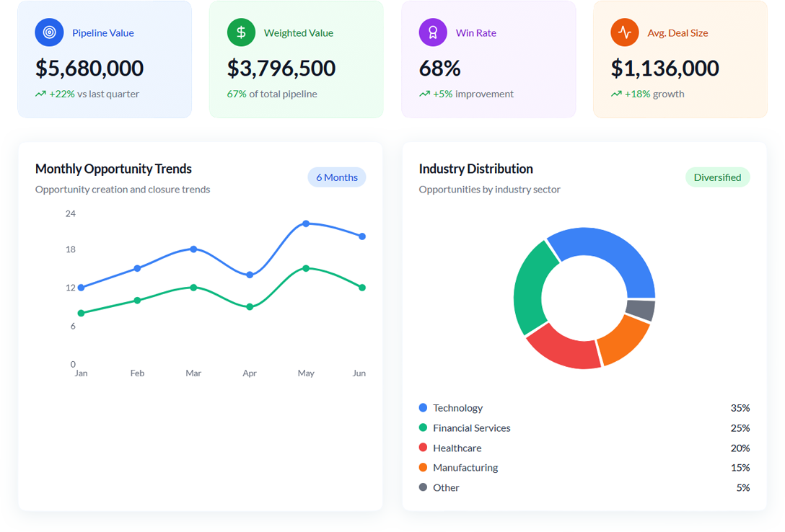Click the Industry Distribution heading
The height and width of the screenshot is (532, 785).
coord(475,169)
